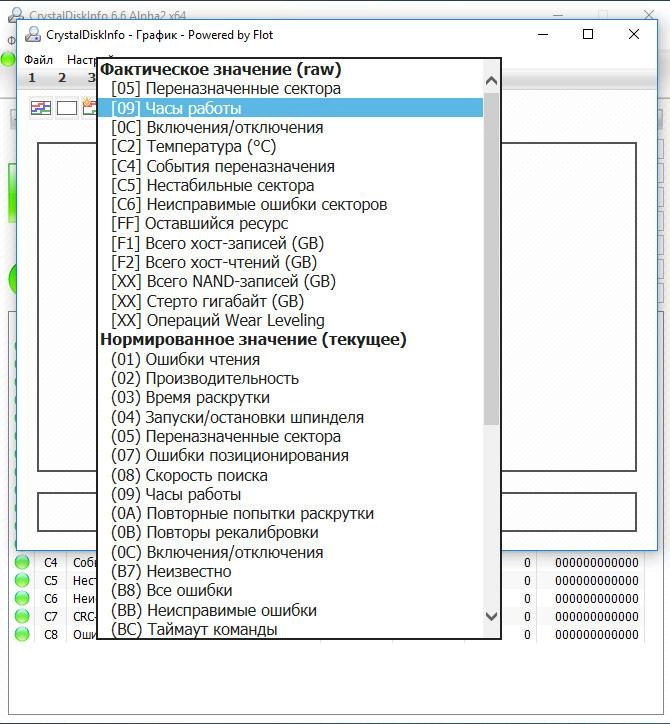The height and width of the screenshot is (724, 670).
Task: Select [XX] Всего NAND-записей (GB)
Action: [290, 282]
